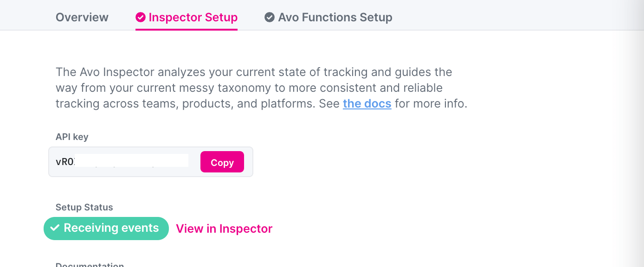644x267 pixels.
Task: Select the Avo Functions Setup tab
Action: click(x=335, y=17)
